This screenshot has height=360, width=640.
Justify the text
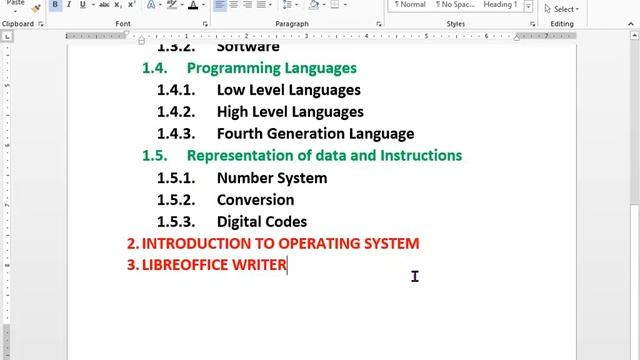tap(261, 4)
